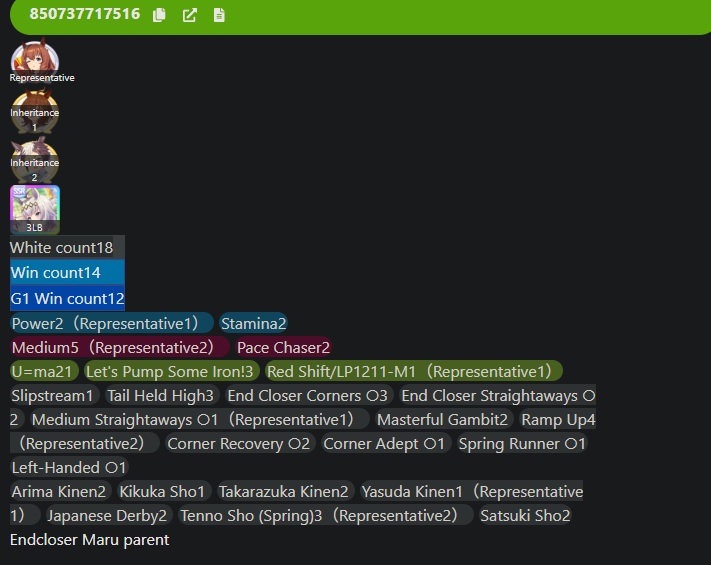Click the Red Shift/LP1211-M1 green tag

tap(414, 371)
